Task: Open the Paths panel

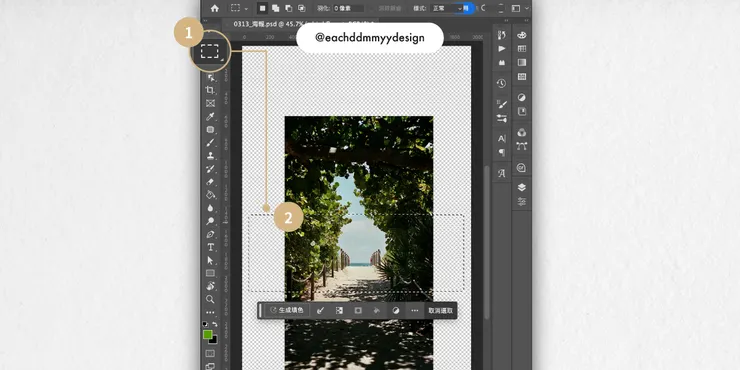Action: (x=521, y=146)
